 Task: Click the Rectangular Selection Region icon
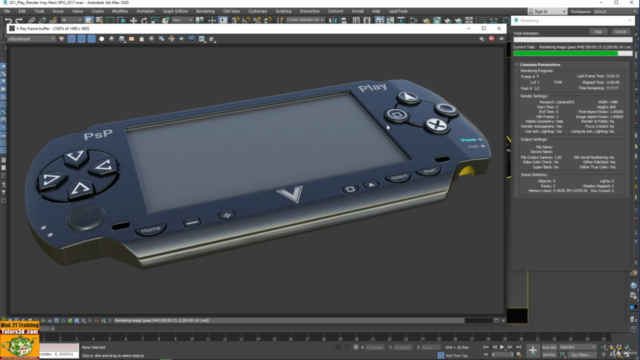coord(110,20)
